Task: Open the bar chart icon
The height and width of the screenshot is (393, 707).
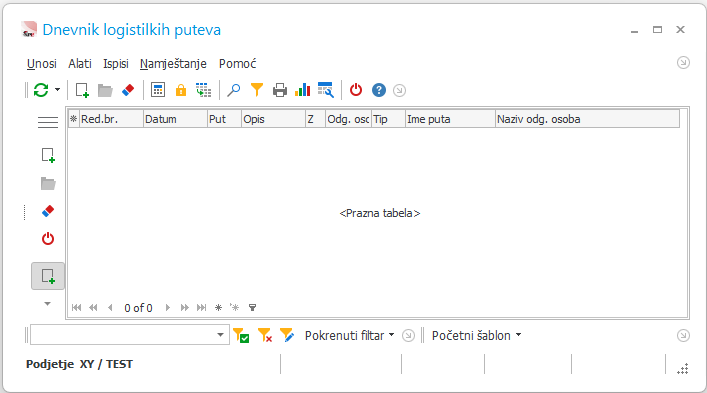Action: pyautogui.click(x=303, y=90)
